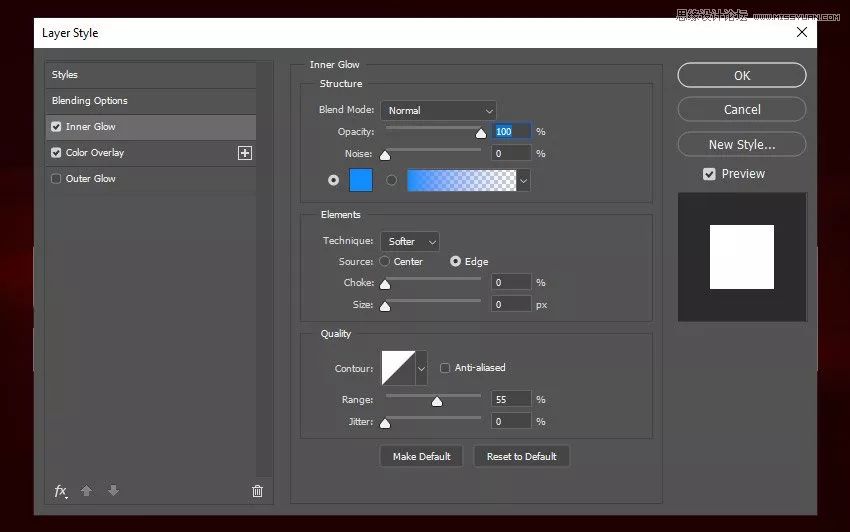Click the white square style preview

(742, 257)
